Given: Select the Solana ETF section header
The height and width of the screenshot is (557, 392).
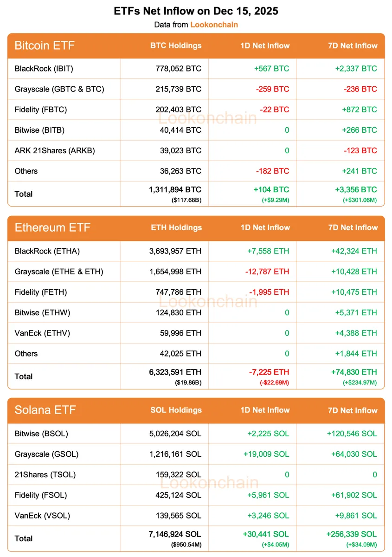Looking at the screenshot, I should pos(45,410).
